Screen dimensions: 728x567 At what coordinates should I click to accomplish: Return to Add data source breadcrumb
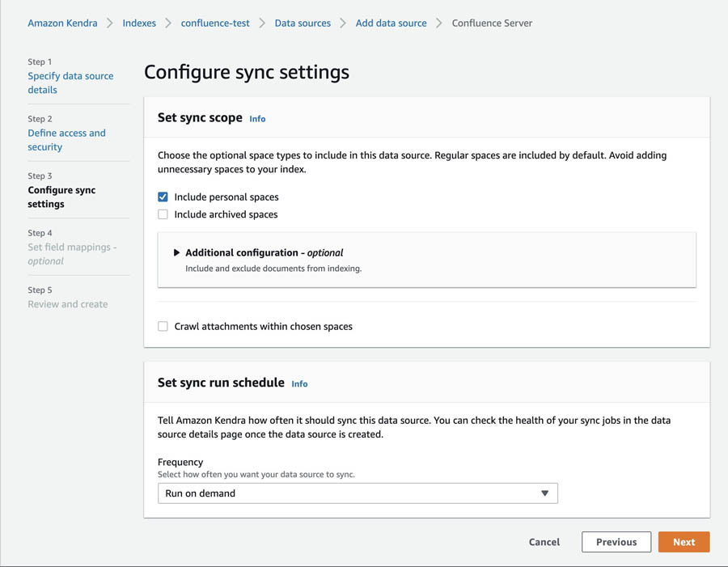[391, 23]
